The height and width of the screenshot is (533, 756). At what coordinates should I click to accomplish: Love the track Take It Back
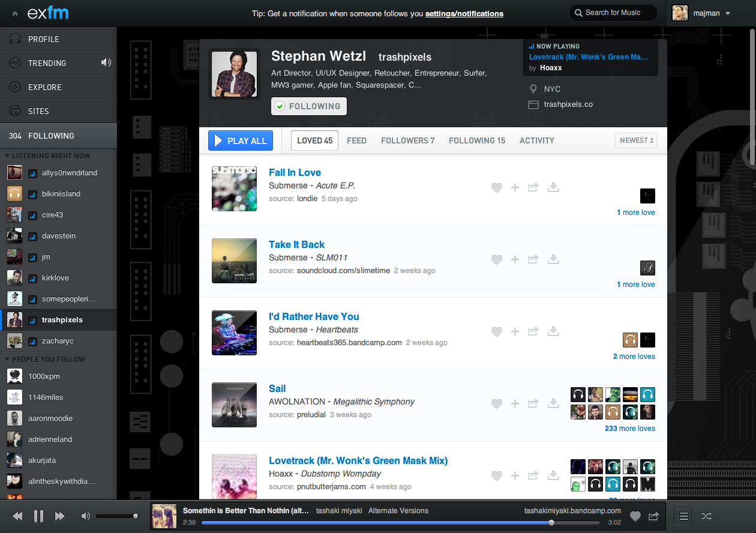coord(496,260)
